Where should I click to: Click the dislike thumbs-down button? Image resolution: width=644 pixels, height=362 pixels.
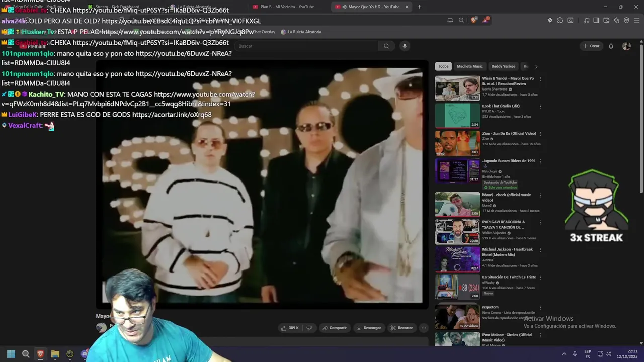point(309,328)
